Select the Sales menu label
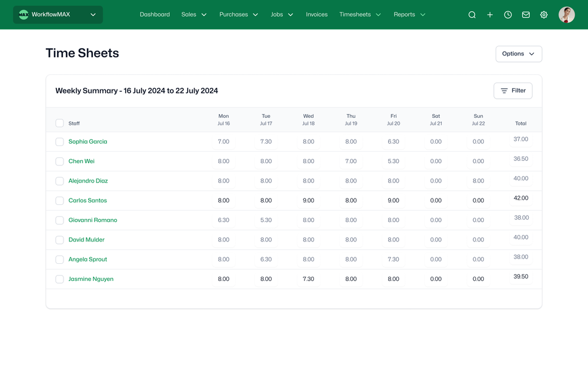Viewport: 588px width, 368px height. tap(189, 15)
